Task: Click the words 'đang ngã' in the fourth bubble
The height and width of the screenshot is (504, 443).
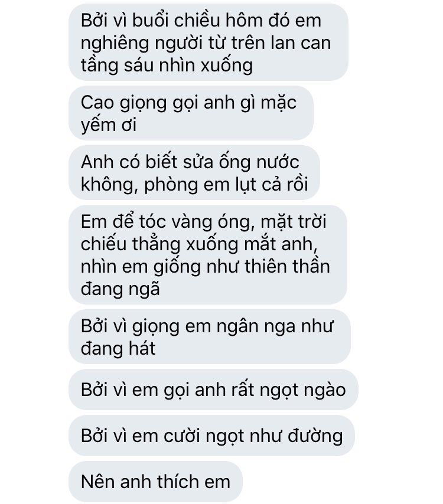Action: point(120,289)
